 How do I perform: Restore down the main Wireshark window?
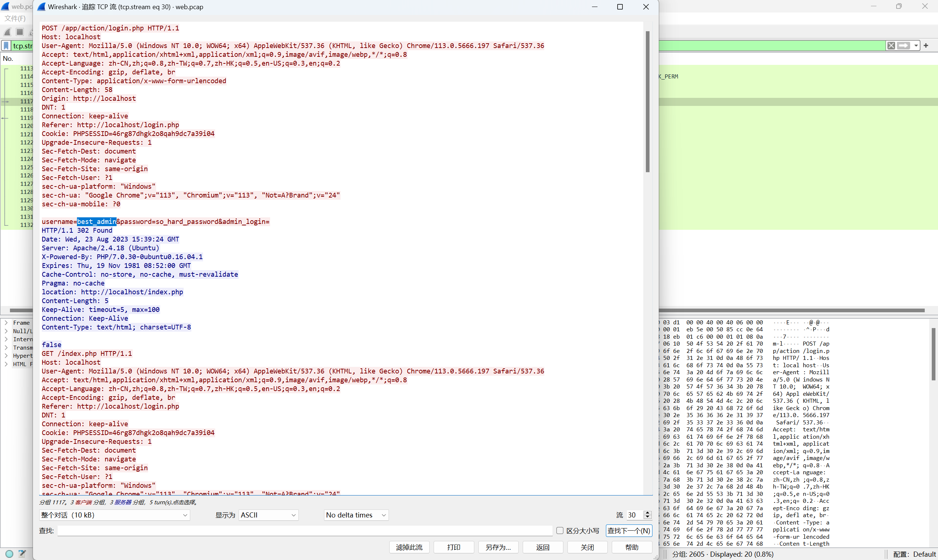coord(899,7)
